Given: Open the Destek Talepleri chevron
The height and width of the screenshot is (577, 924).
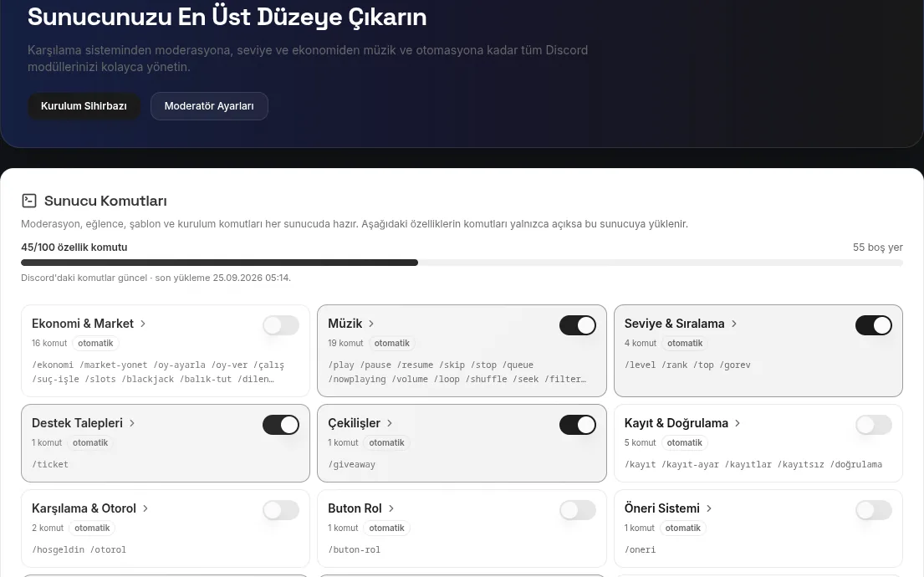Looking at the screenshot, I should 132,423.
